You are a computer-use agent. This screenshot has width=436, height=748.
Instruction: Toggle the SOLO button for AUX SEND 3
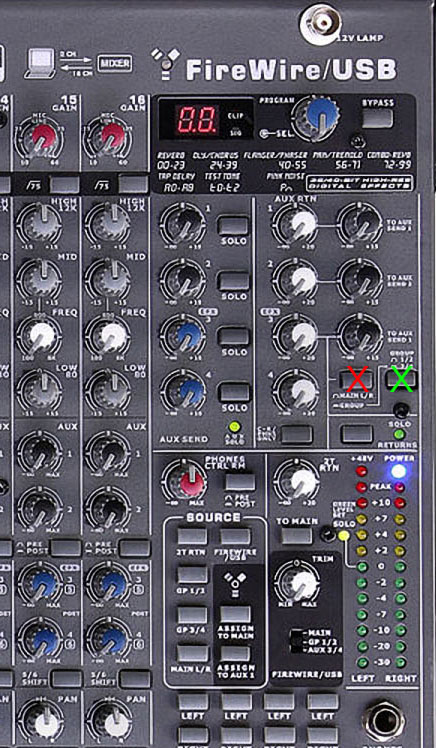[233, 336]
